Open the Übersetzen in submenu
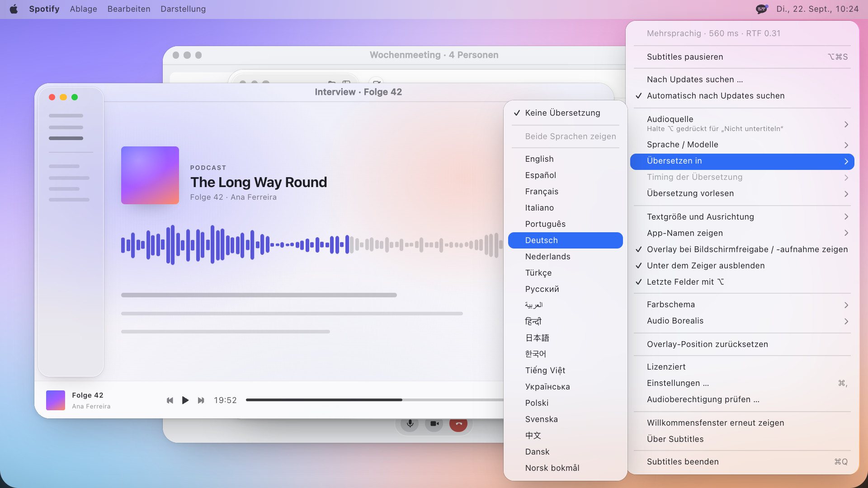The image size is (868, 488). (x=742, y=161)
